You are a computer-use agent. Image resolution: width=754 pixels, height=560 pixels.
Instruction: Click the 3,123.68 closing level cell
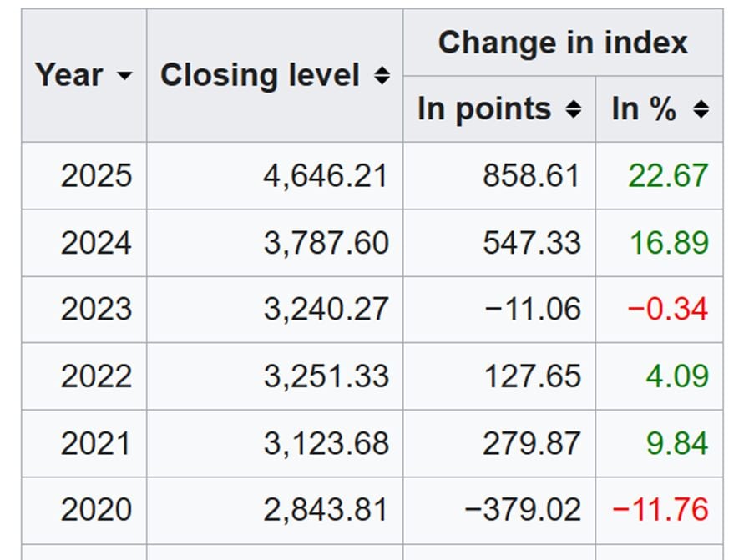click(326, 443)
